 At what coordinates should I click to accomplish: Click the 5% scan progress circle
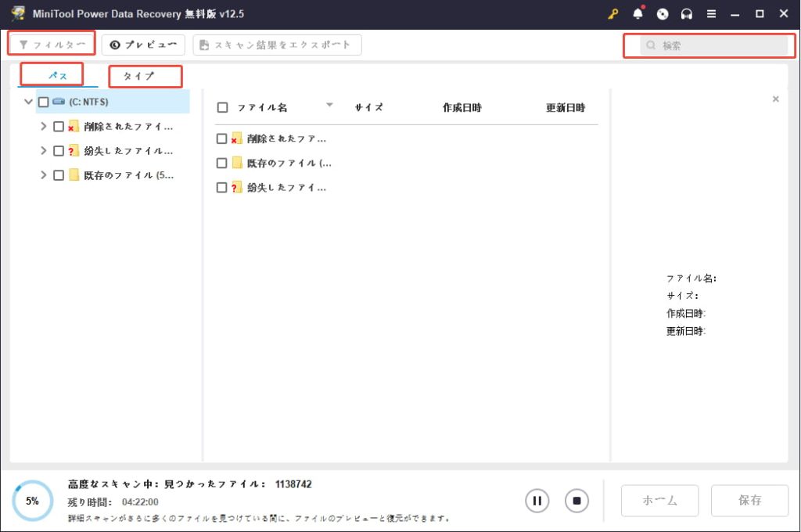tap(32, 501)
